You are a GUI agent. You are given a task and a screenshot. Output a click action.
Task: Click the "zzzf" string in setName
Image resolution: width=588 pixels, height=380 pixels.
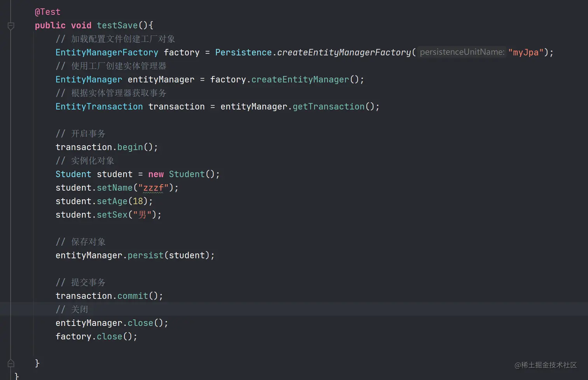click(x=153, y=188)
